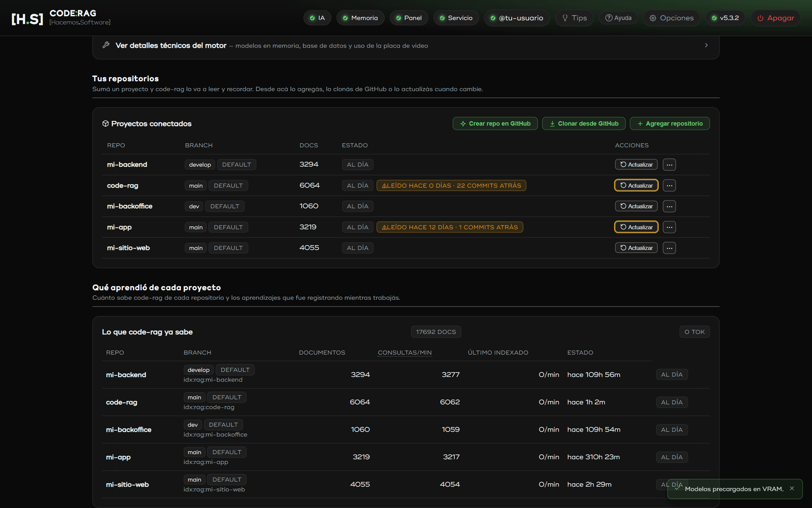Open more-actions menu for mi-backoffice
Viewport: 812px width, 508px height.
coord(669,206)
